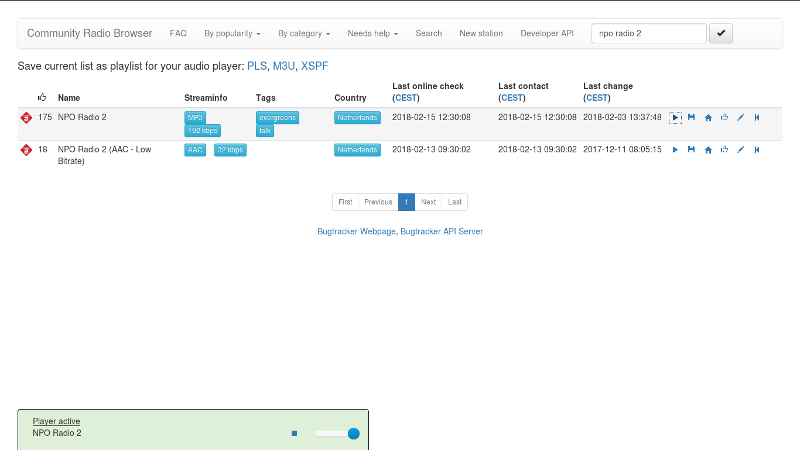This screenshot has width=800, height=450.
Task: Open Bugtracker Webpage link
Action: click(x=356, y=231)
